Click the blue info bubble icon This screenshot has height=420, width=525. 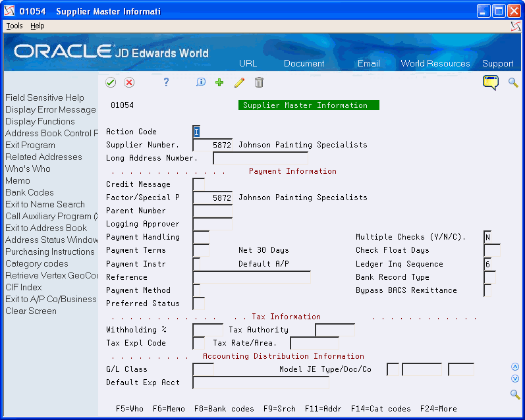point(201,82)
